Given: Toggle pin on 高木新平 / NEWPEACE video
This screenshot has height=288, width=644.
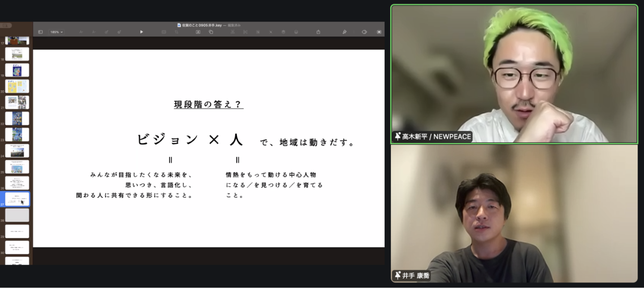Looking at the screenshot, I should (398, 136).
